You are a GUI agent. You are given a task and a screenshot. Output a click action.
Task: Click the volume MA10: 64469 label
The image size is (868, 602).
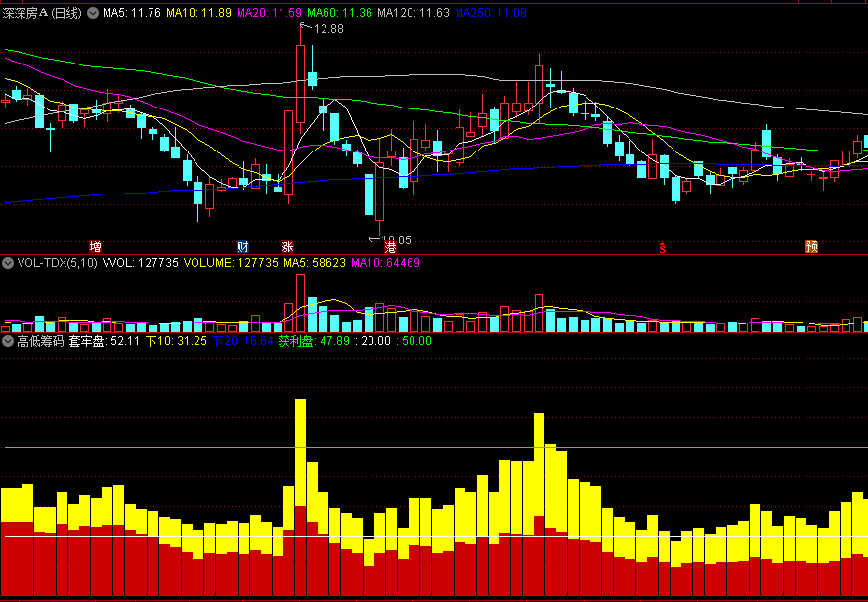pyautogui.click(x=386, y=263)
